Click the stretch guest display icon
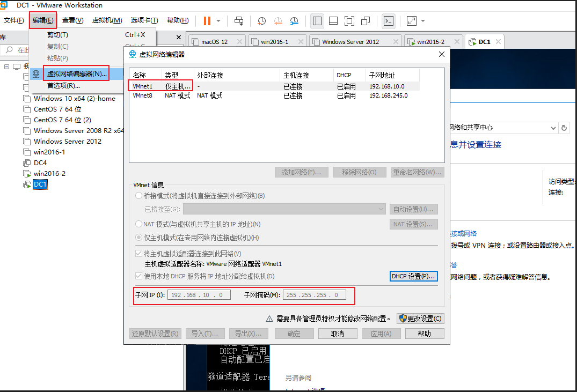Viewport: 577px width, 392px height. point(411,21)
